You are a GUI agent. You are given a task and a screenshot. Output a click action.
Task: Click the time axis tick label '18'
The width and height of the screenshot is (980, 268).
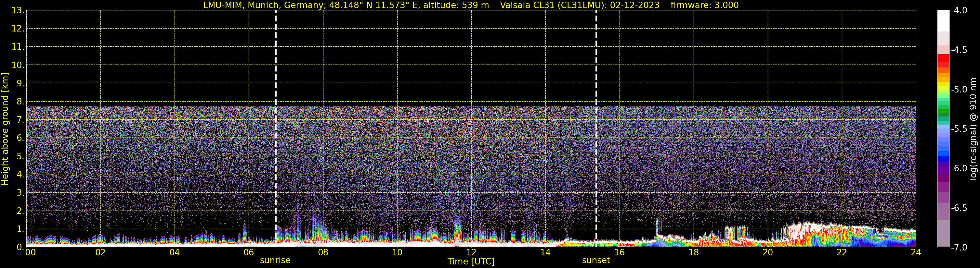[694, 252]
